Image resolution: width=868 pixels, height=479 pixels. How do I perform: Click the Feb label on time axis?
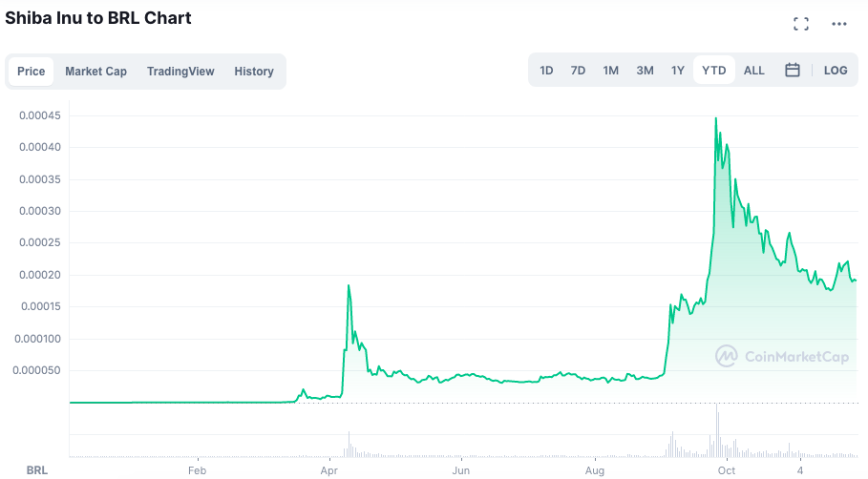(197, 470)
